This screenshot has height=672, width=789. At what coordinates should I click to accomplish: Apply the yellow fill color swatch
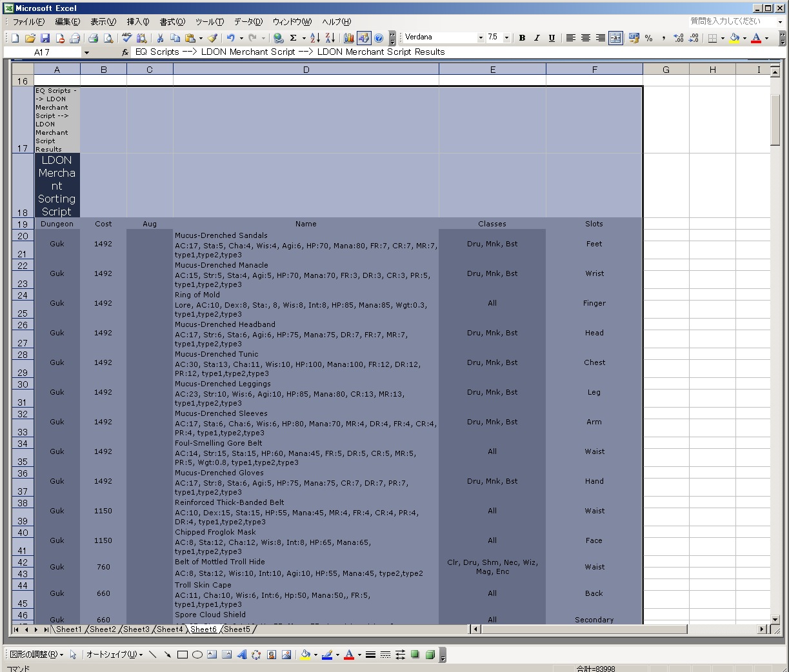[734, 38]
